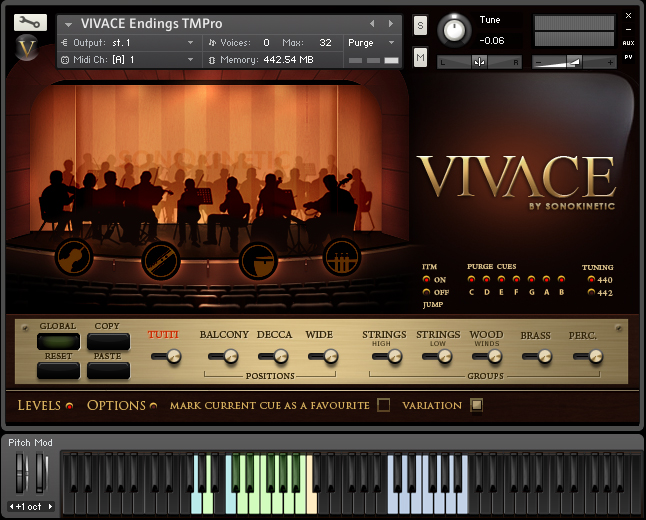Screen dimensions: 646x520
Task: Go to next instrument with right arrow
Action: (x=390, y=23)
